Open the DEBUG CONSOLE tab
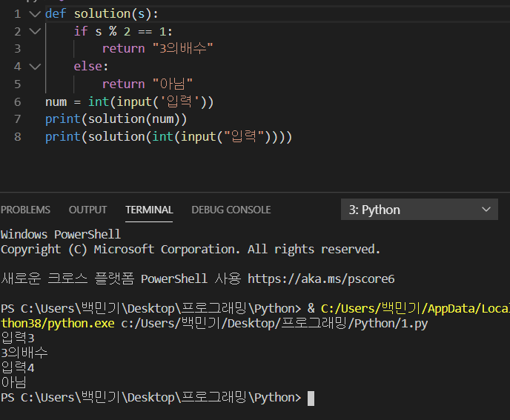 [x=231, y=210]
